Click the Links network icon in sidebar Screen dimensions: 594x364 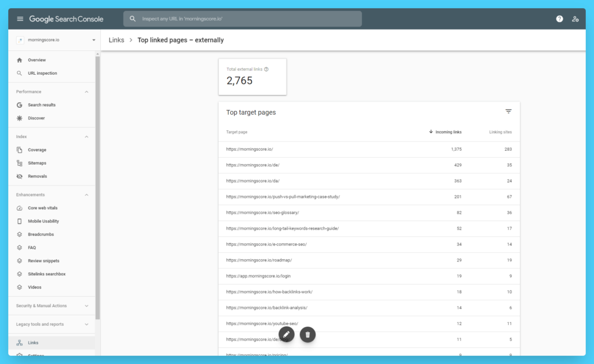[x=20, y=343]
